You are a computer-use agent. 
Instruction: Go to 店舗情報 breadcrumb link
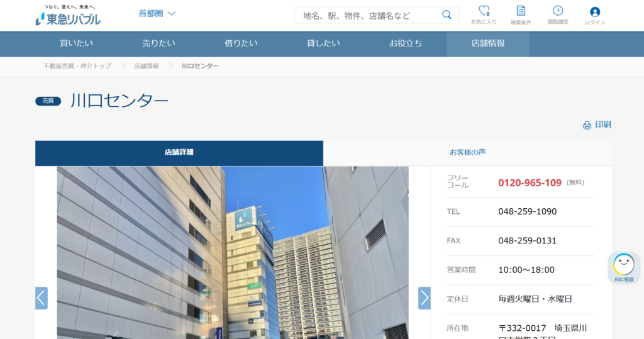point(146,66)
